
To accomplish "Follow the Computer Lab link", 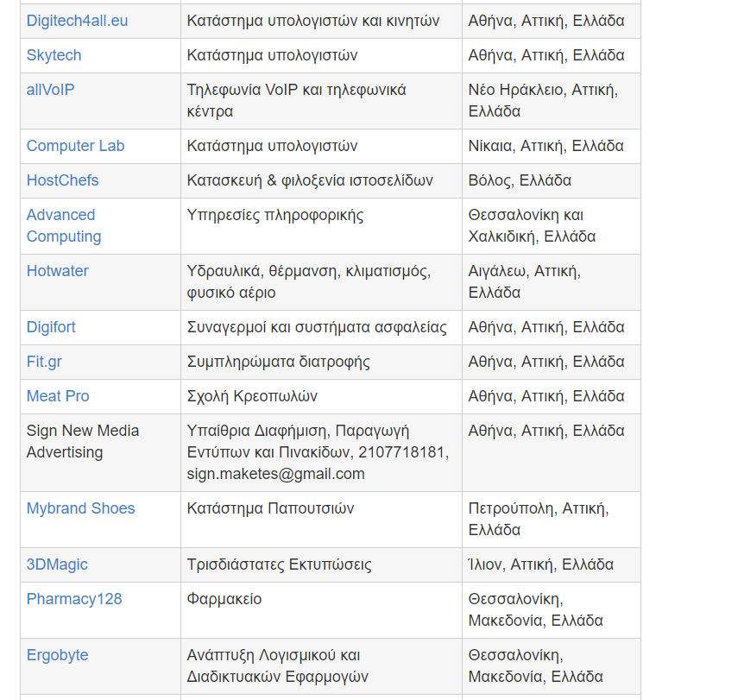I will (x=75, y=146).
